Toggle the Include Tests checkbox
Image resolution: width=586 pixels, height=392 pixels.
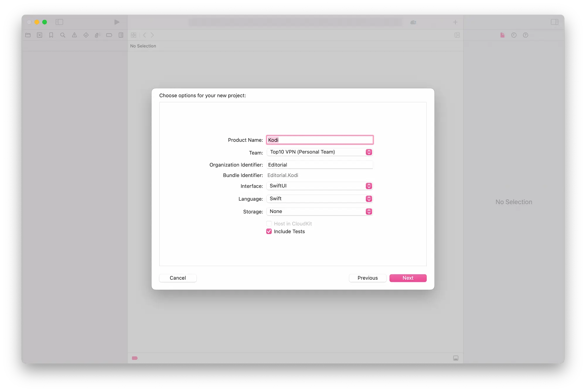click(269, 231)
